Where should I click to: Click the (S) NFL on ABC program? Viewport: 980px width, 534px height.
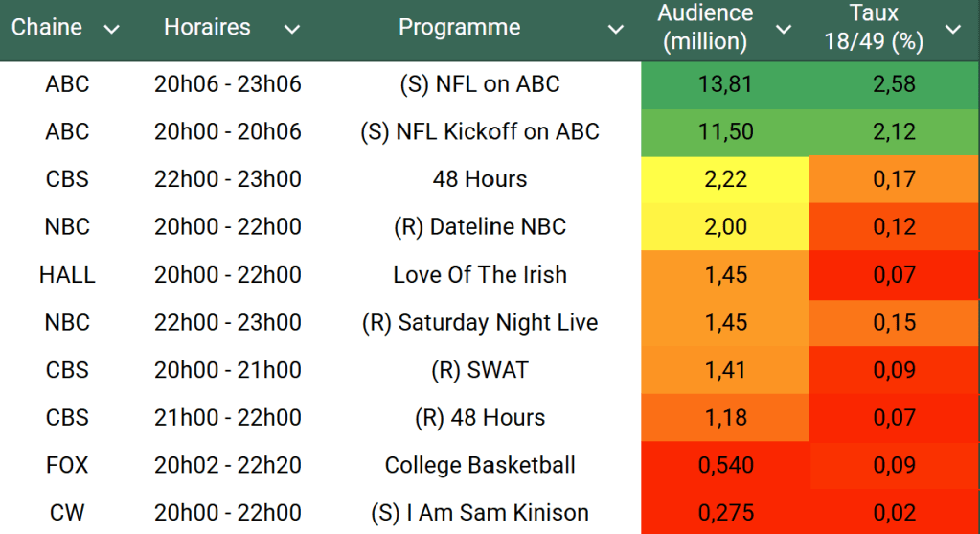pyautogui.click(x=479, y=84)
